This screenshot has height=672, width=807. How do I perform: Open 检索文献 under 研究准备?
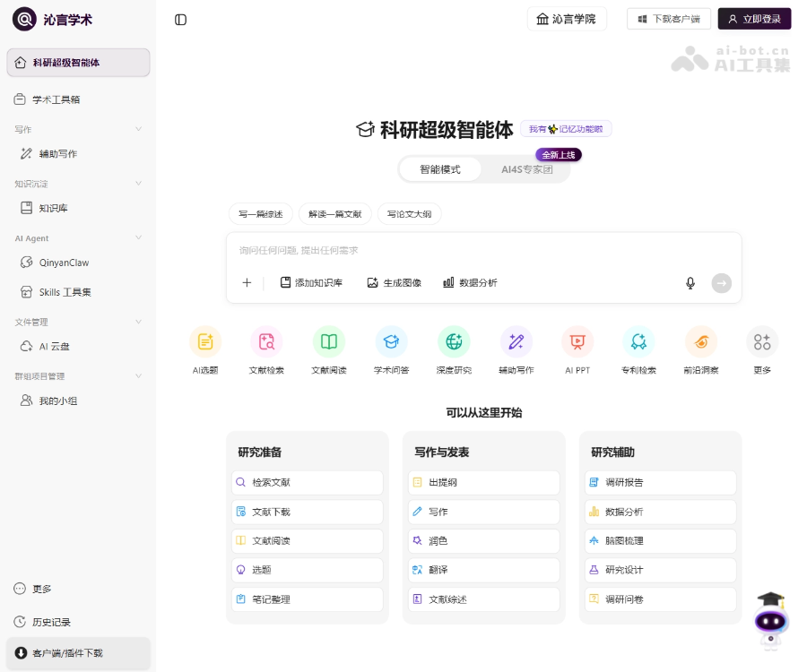pos(308,482)
